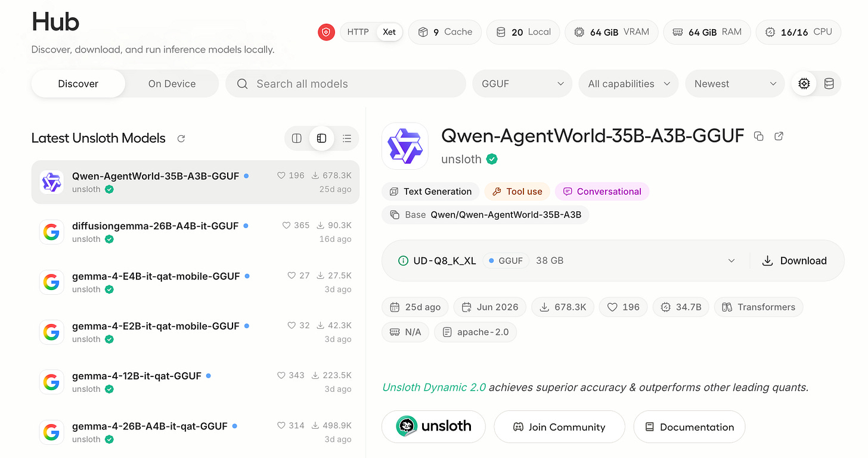
Task: Click the parameter count chip 34.7B
Action: (681, 307)
